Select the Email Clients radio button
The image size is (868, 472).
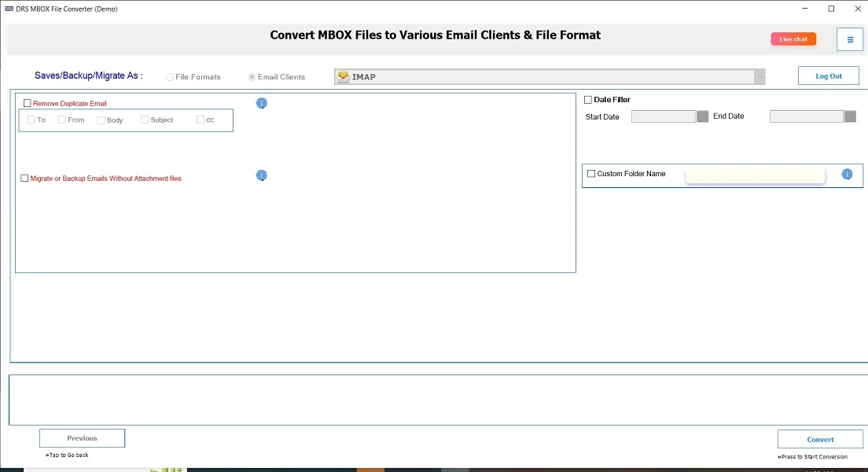252,76
